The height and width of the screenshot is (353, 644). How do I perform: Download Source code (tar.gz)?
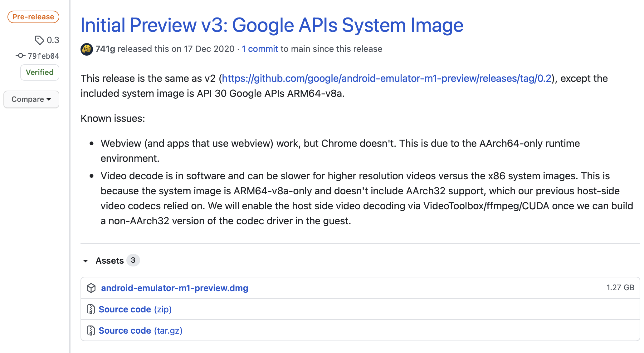coord(140,331)
